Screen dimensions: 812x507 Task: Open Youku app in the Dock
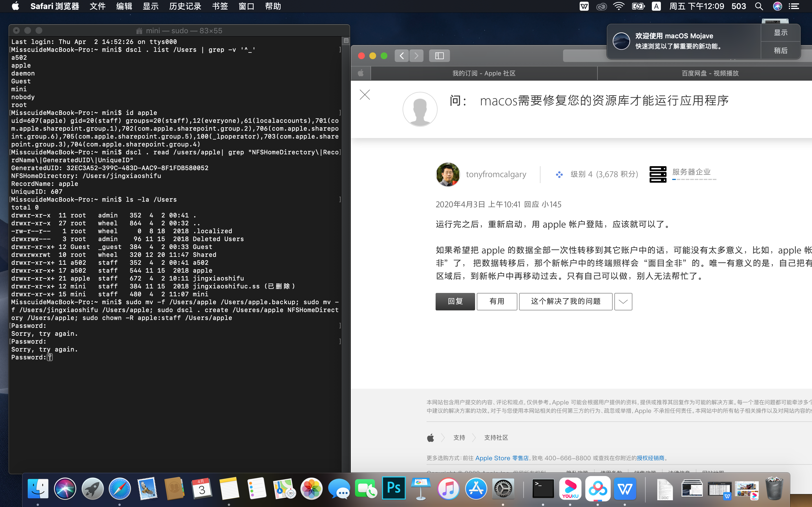[570, 488]
